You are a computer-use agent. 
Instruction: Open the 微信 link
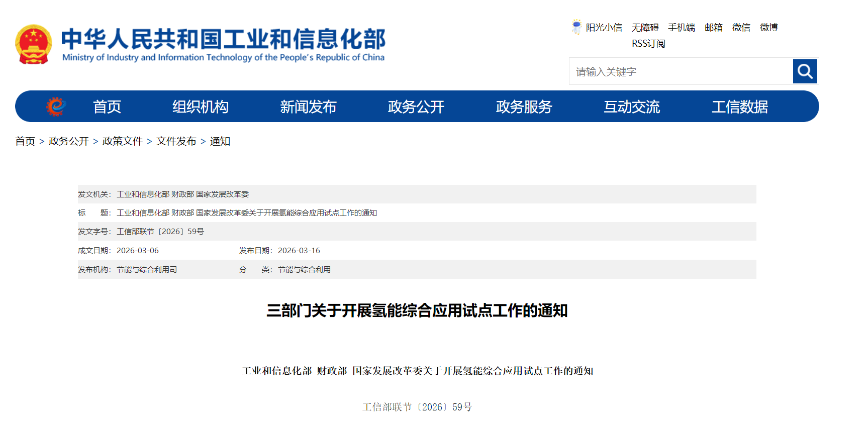click(741, 28)
